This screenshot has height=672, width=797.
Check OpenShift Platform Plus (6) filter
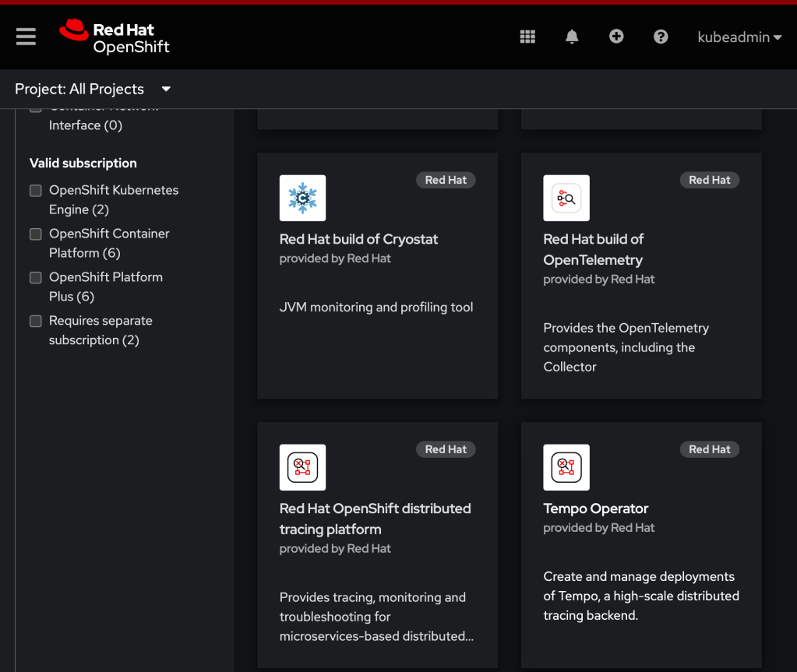point(36,277)
